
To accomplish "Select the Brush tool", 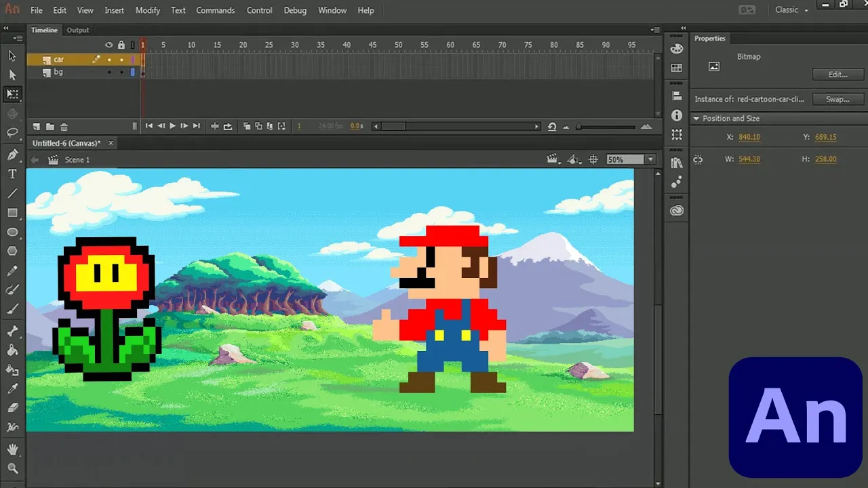I will [x=12, y=308].
